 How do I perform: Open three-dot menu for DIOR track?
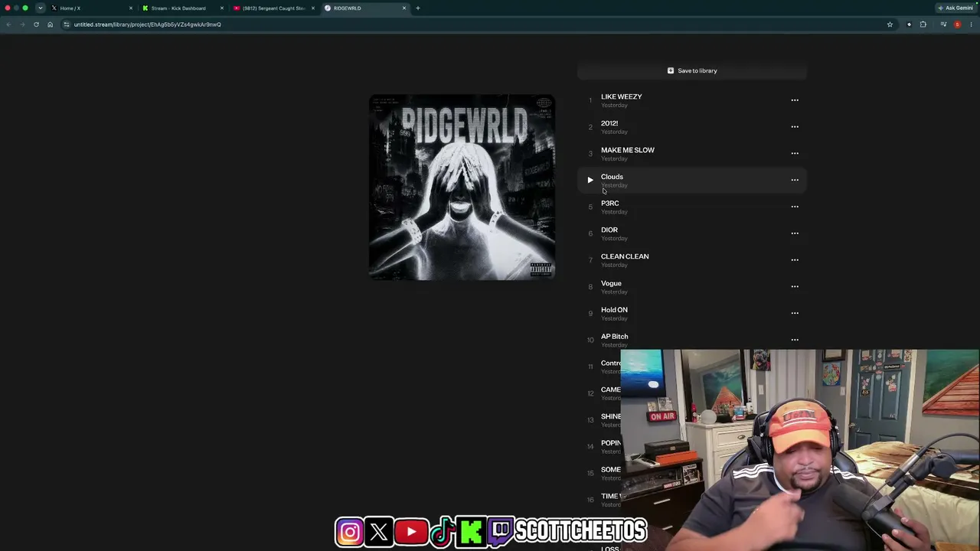(x=795, y=233)
